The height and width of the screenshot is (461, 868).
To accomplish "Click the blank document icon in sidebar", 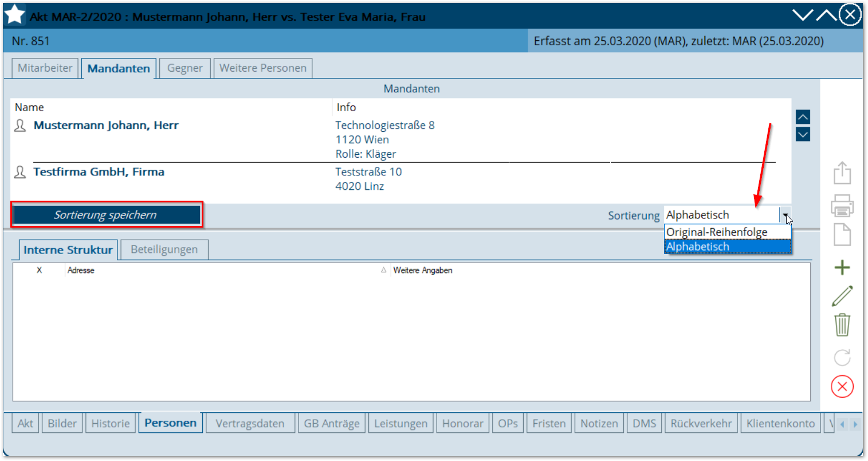I will [842, 235].
